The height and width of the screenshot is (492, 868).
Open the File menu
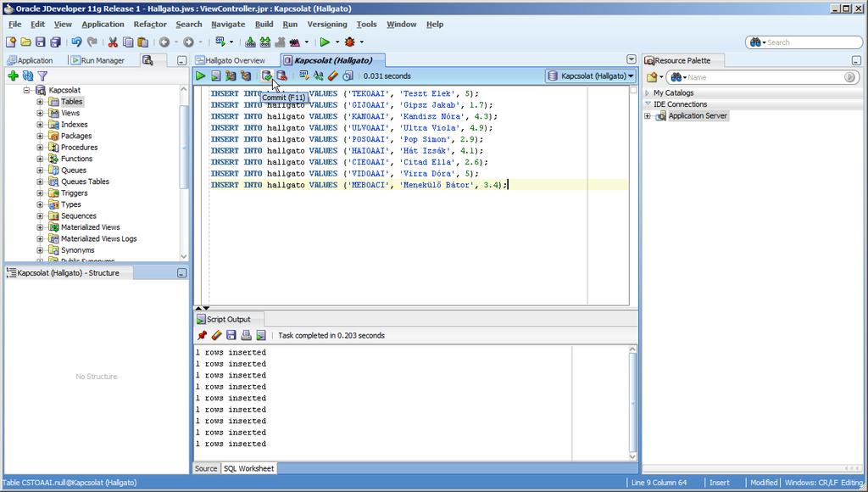click(x=15, y=25)
